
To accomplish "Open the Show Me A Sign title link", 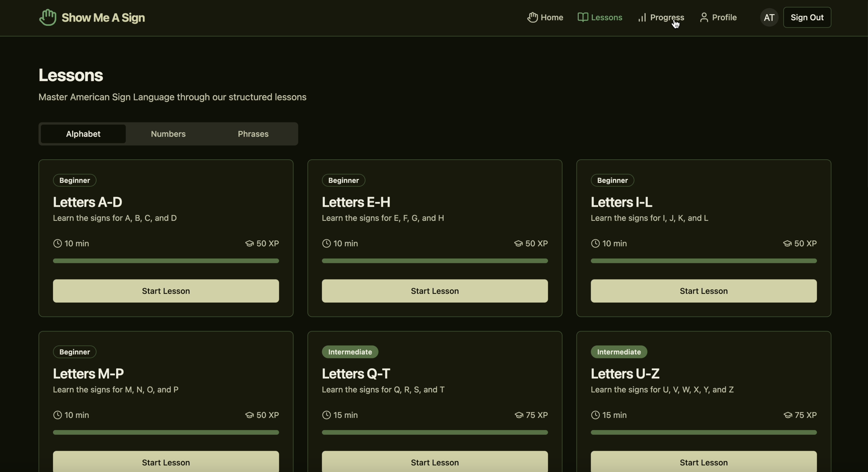I will pos(103,17).
